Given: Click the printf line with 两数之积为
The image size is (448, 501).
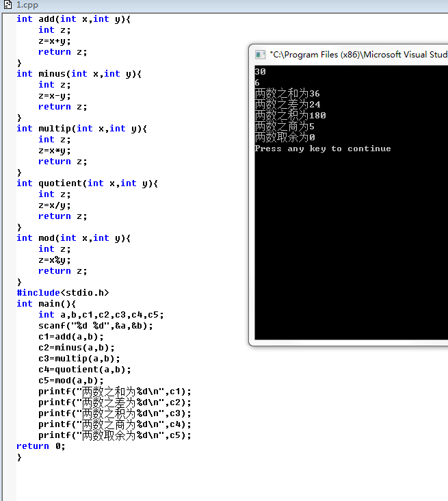Looking at the screenshot, I should (x=115, y=413).
